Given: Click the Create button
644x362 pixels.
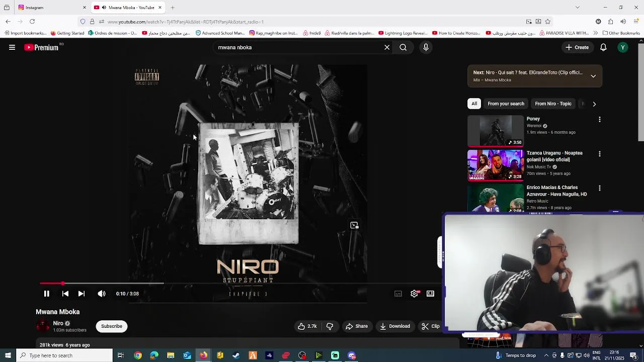Looking at the screenshot, I should (x=577, y=47).
